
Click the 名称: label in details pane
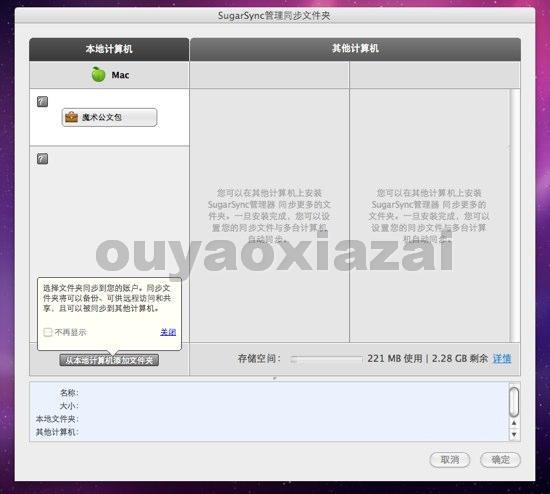(69, 393)
